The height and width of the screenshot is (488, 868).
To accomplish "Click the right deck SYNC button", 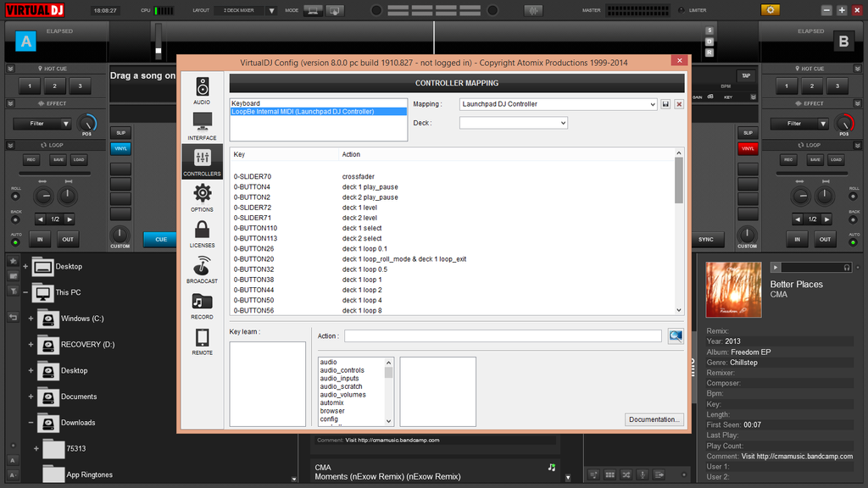I will pos(706,239).
